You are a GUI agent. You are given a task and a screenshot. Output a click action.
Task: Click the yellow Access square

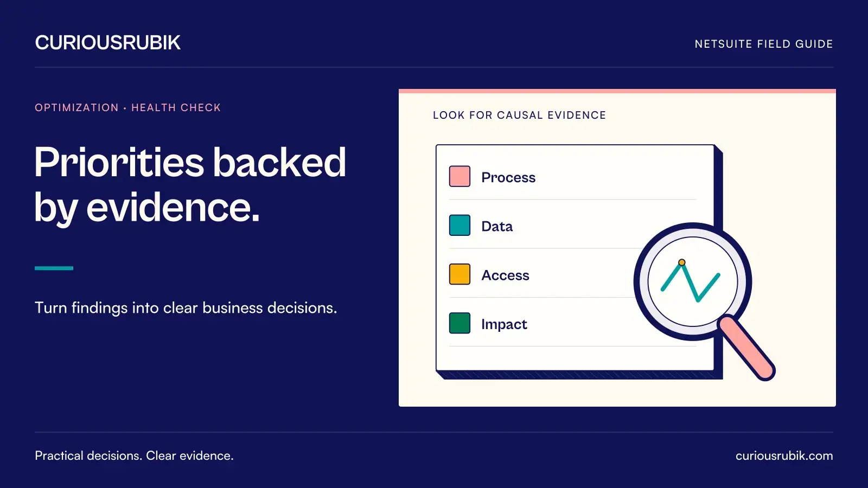[x=459, y=274]
